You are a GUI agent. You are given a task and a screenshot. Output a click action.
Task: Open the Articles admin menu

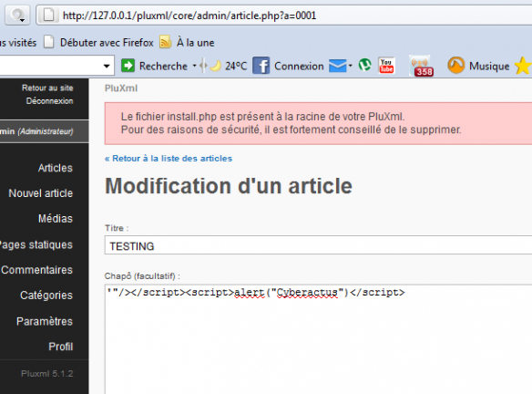56,168
